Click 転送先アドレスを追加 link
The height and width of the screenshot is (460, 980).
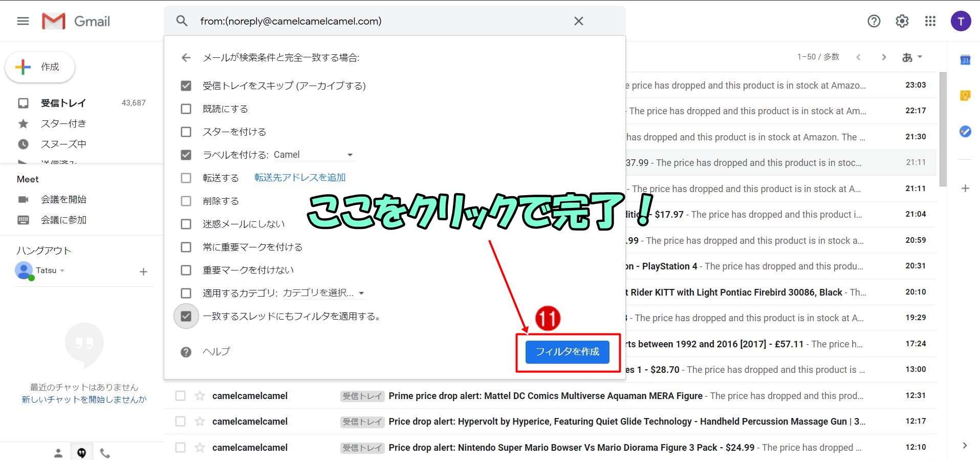pyautogui.click(x=300, y=177)
